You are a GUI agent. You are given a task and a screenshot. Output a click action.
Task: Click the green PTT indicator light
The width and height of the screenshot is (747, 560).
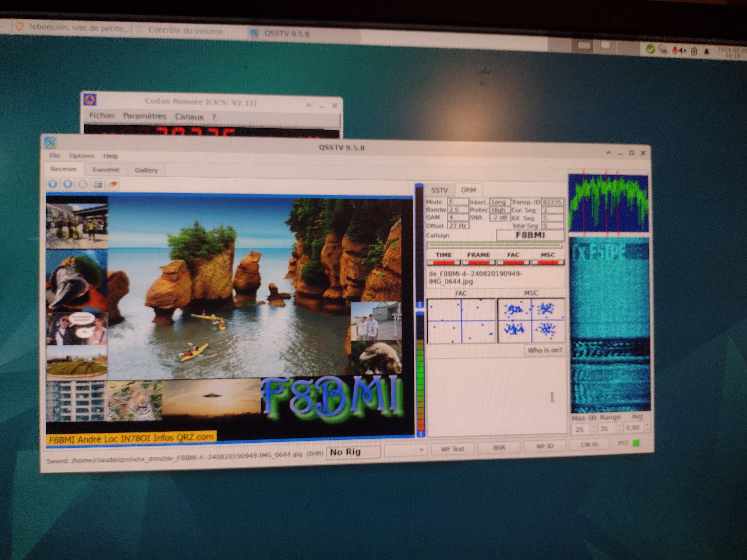click(x=636, y=443)
